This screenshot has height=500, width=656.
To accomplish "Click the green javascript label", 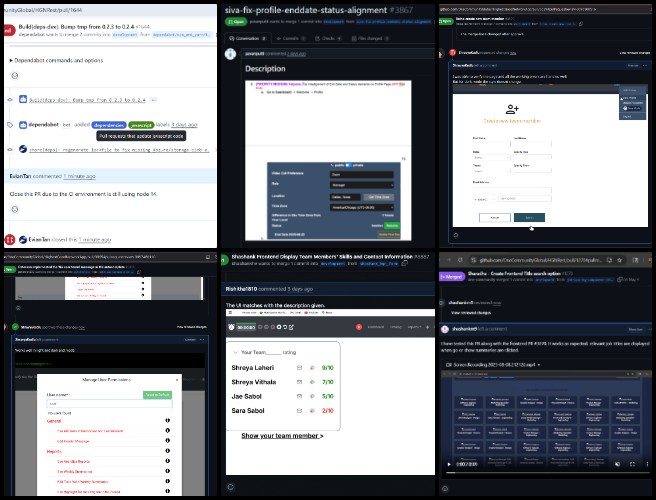I will pyautogui.click(x=141, y=125).
